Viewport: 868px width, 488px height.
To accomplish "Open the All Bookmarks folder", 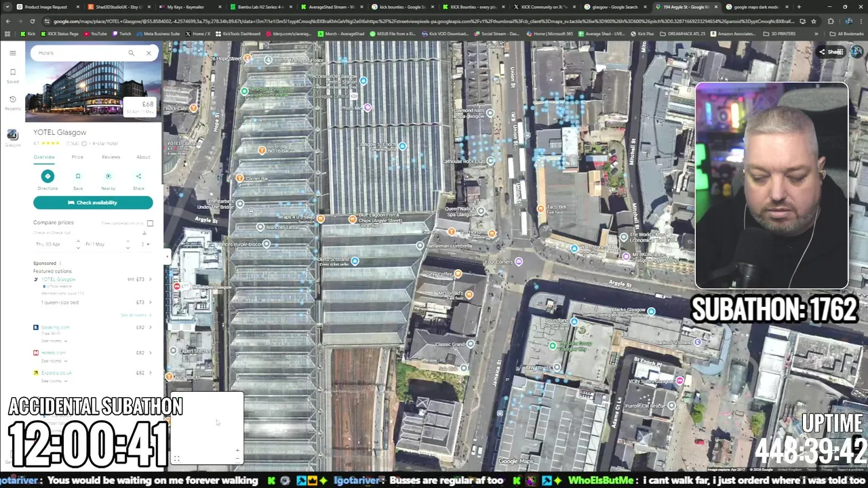I will pos(847,33).
